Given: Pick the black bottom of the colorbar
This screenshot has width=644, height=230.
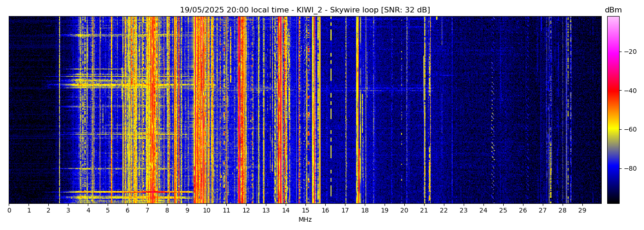Looking at the screenshot, I should (613, 200).
